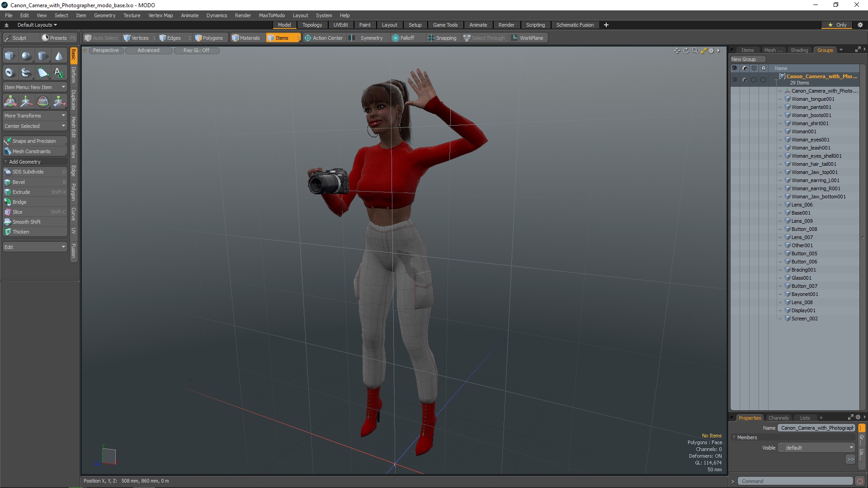Screen dimensions: 868x488
Task: Add a sphere primitive
Action: [x=26, y=56]
